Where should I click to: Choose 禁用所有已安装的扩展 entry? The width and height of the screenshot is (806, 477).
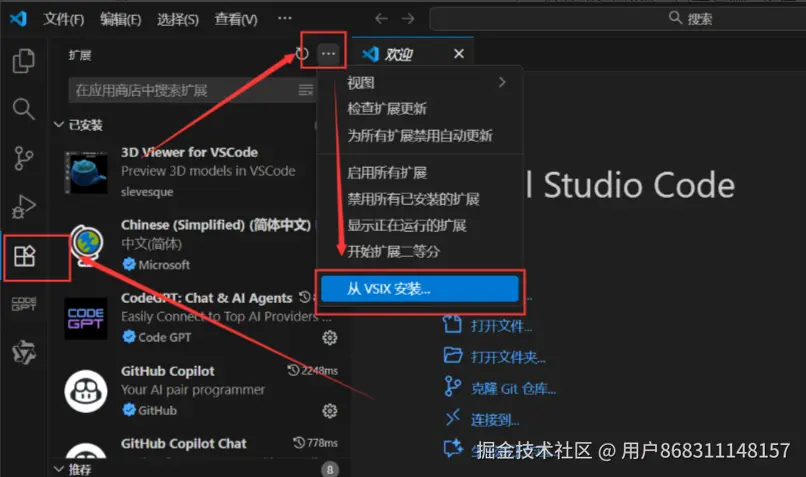[x=420, y=199]
